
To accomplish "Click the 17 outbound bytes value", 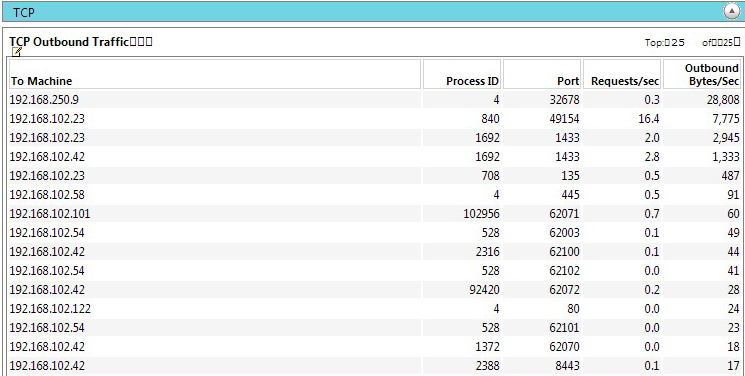I will click(x=734, y=366).
